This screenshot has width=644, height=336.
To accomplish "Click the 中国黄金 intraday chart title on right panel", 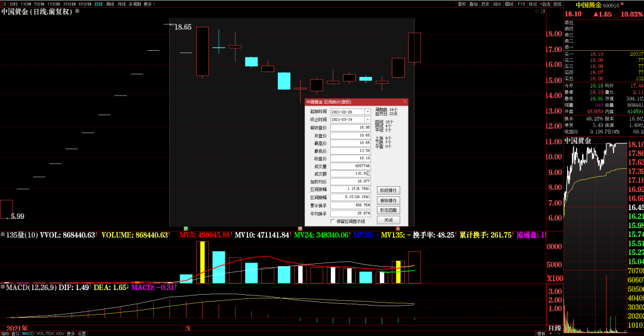I will (578, 141).
